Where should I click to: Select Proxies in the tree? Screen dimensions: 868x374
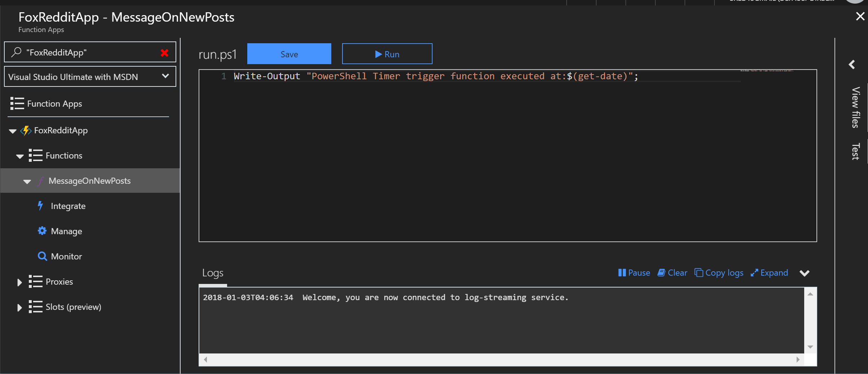59,282
